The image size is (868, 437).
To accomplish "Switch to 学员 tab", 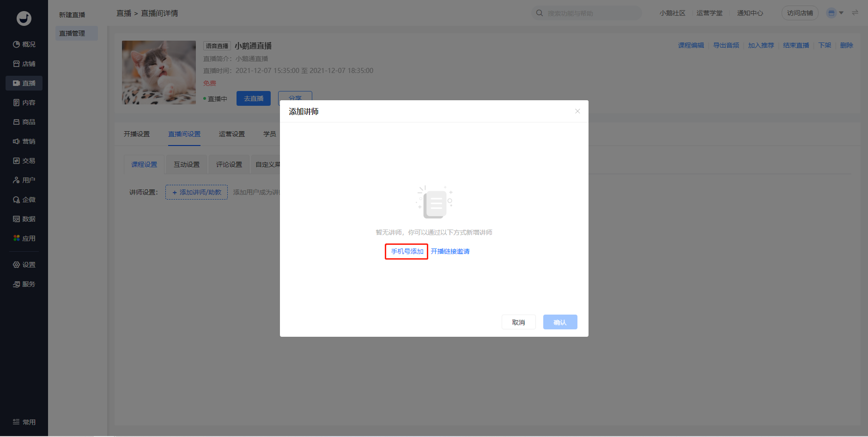I will pyautogui.click(x=270, y=134).
